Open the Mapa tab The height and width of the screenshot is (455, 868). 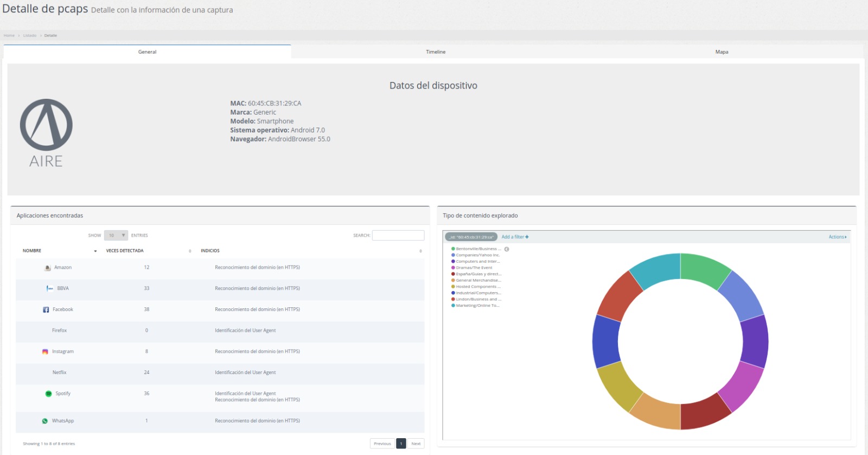[722, 52]
